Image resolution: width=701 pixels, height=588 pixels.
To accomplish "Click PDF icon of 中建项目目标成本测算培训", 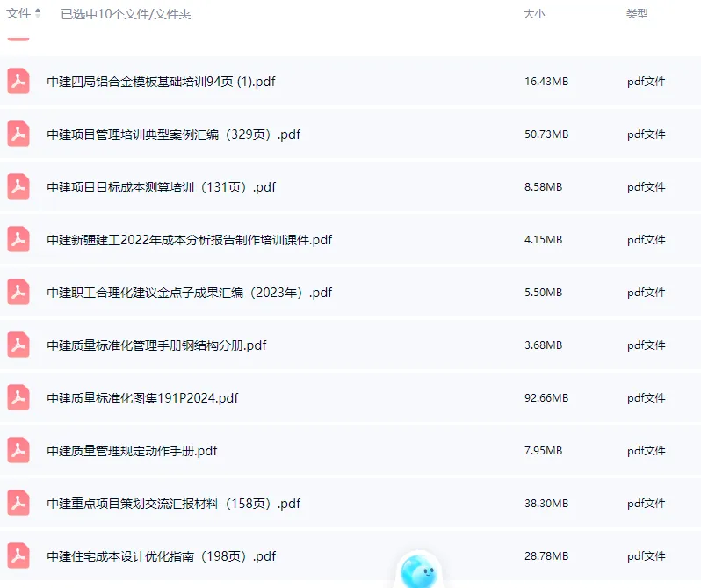I will [18, 186].
